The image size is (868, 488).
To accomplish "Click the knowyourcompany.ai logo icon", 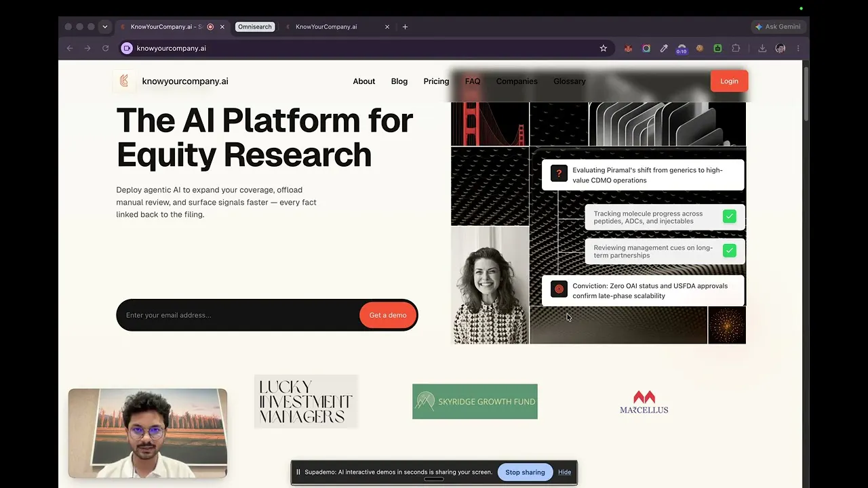I will coord(124,81).
